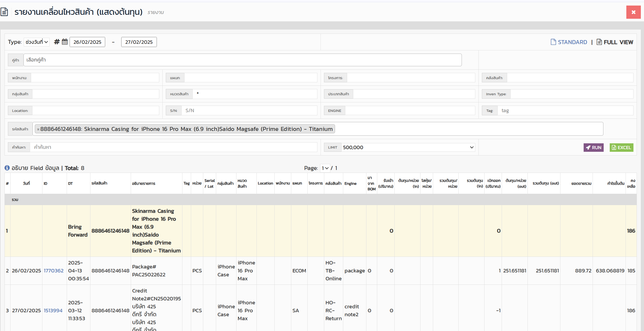Close the report with red X button

633,12
